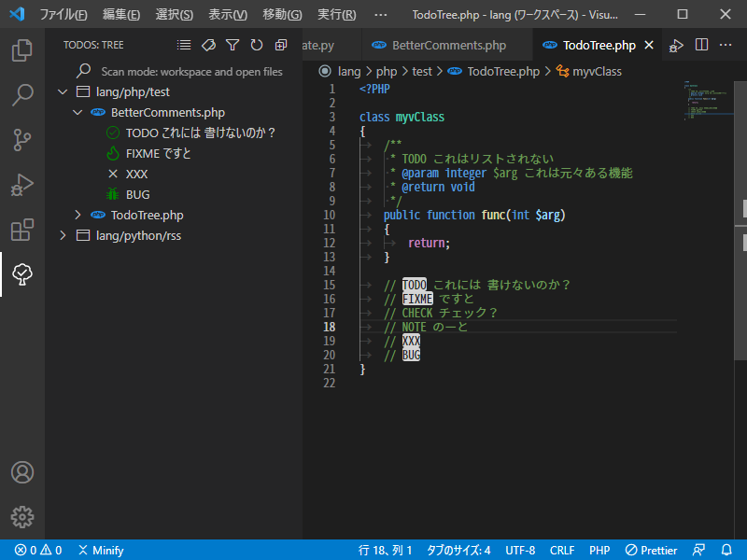The image size is (747, 560).
Task: Open the overflow menu ellipsis in menu bar
Action: click(381, 14)
